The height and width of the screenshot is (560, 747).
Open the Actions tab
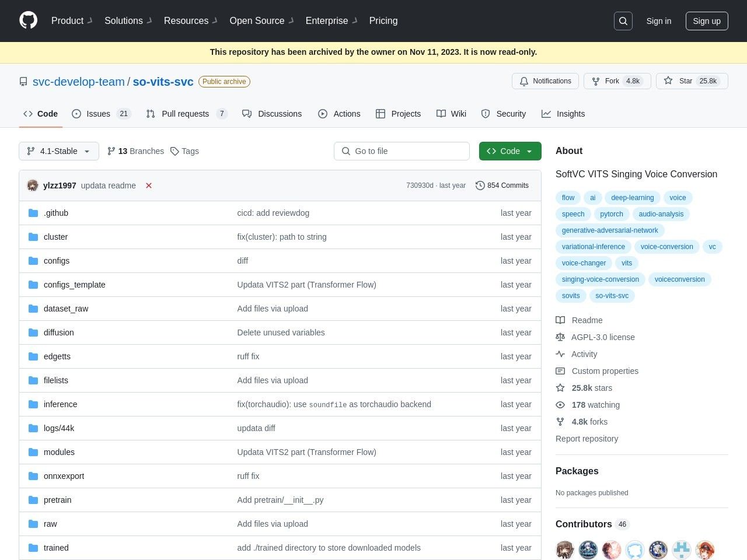tap(339, 114)
